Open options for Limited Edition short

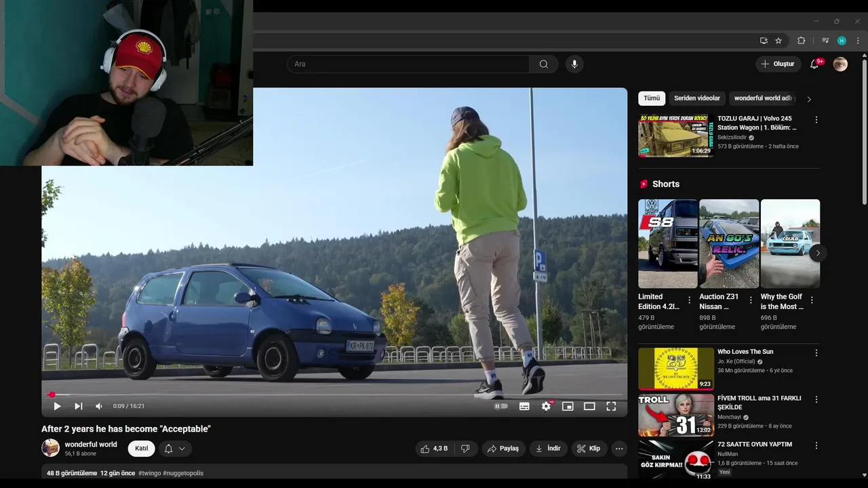[x=690, y=300]
